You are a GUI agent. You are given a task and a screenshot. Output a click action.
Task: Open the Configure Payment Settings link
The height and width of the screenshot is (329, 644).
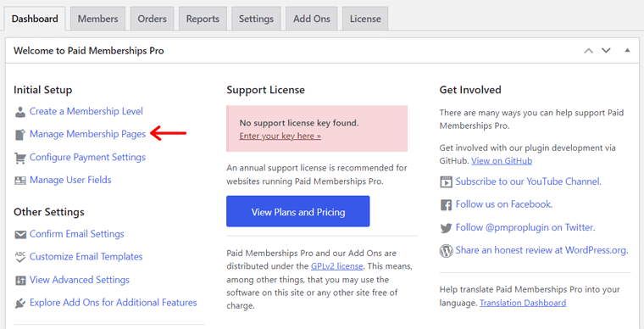point(87,158)
